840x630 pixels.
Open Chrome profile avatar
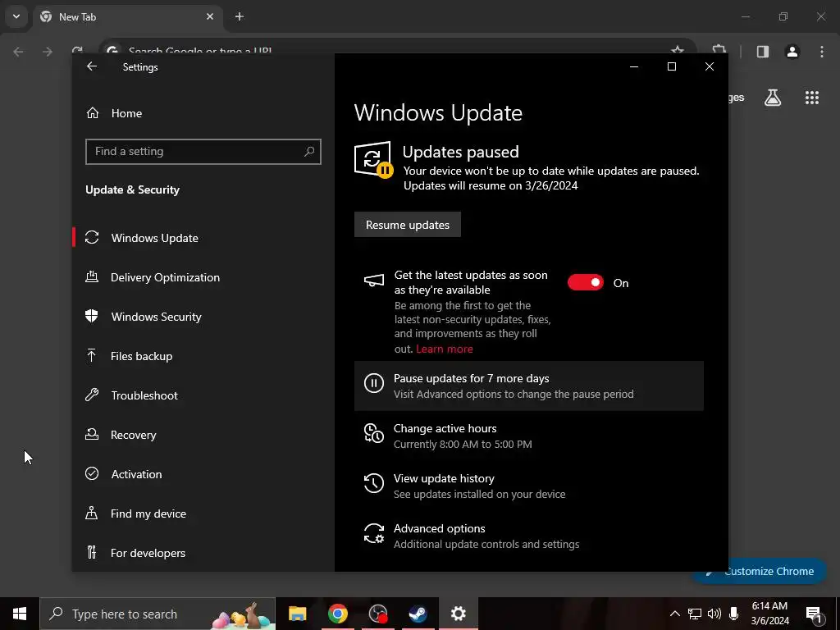pos(792,52)
